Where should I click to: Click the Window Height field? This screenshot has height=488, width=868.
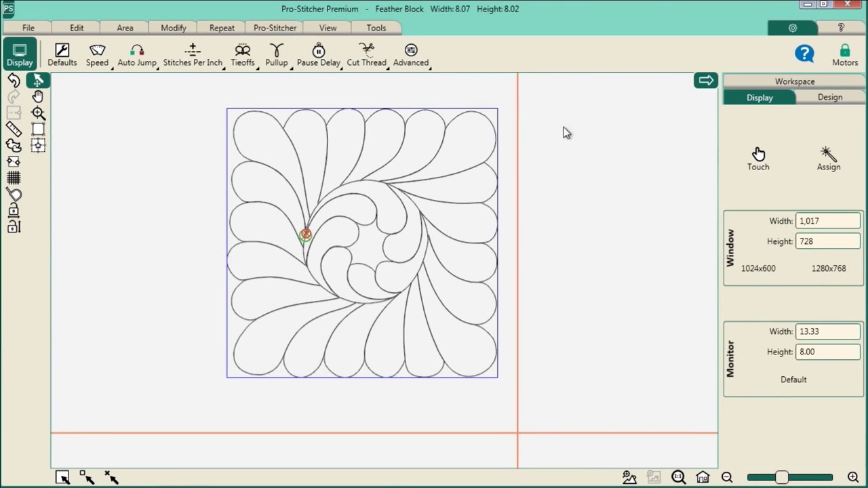[828, 241]
